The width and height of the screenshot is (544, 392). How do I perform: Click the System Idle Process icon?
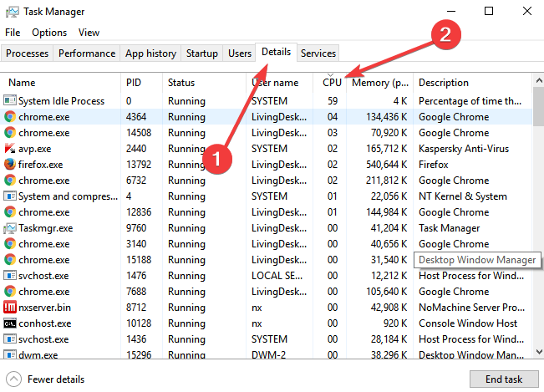click(x=10, y=101)
